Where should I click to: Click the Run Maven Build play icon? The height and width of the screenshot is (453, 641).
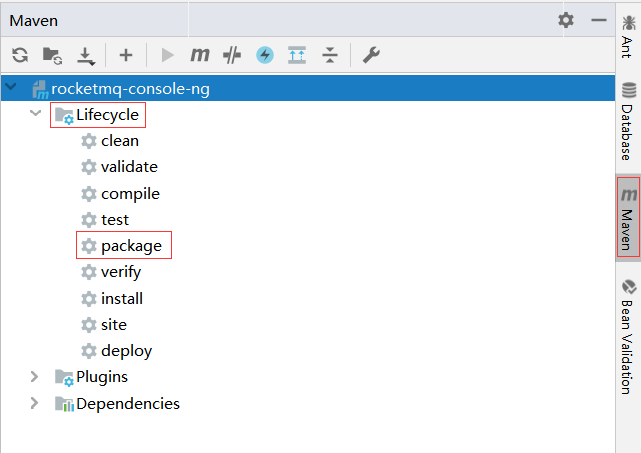point(167,55)
